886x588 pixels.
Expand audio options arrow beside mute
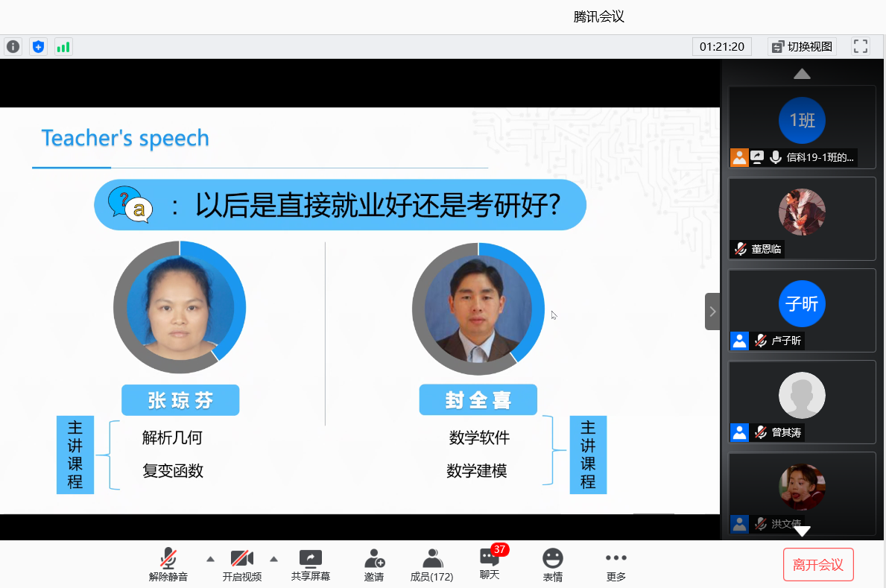(210, 559)
